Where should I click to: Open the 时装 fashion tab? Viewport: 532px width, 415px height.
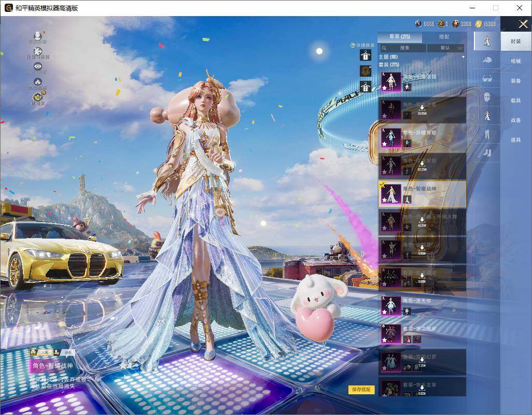click(516, 41)
